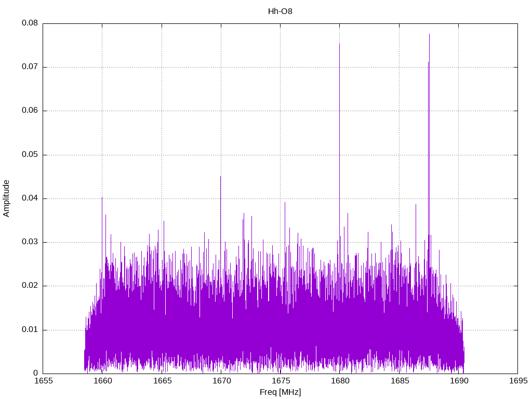
Task: Click the 0.08 y-axis tick label
Action: pyautogui.click(x=30, y=23)
